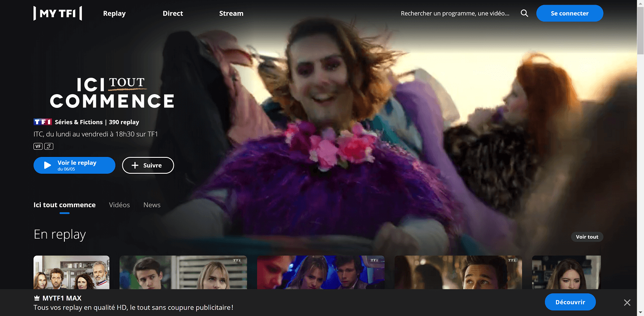Close the MYTF1 MAX banner

pyautogui.click(x=627, y=303)
